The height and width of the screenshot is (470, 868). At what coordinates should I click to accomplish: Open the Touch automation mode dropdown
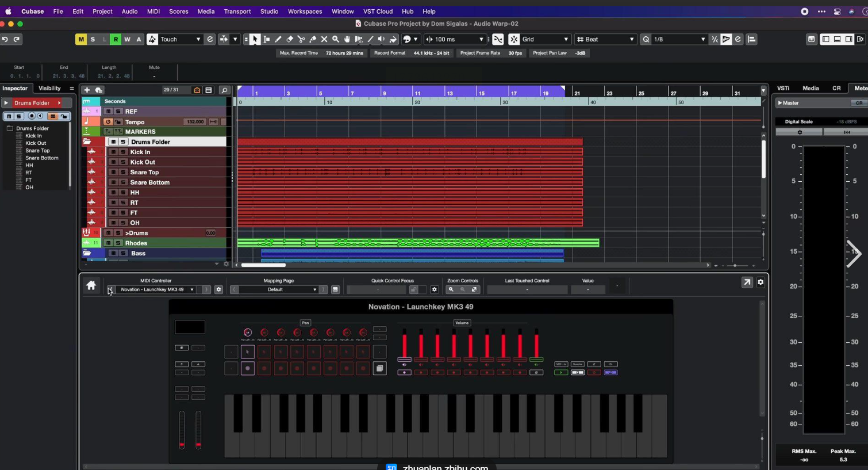180,39
